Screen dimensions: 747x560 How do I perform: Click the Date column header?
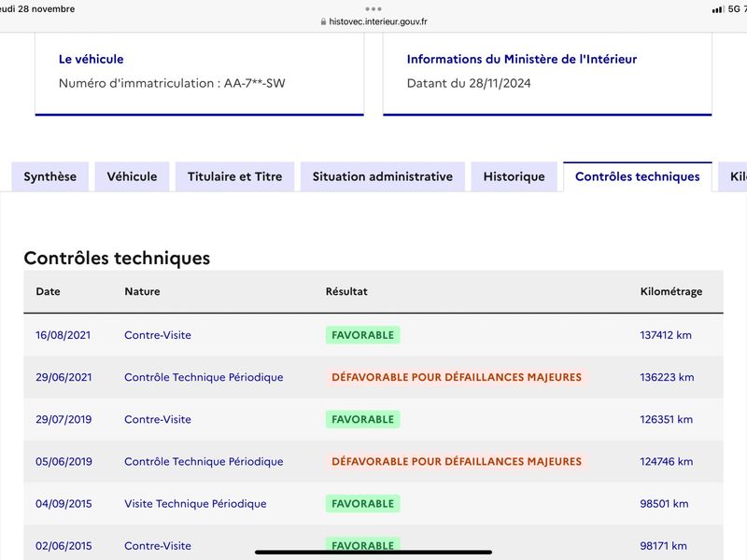click(49, 291)
